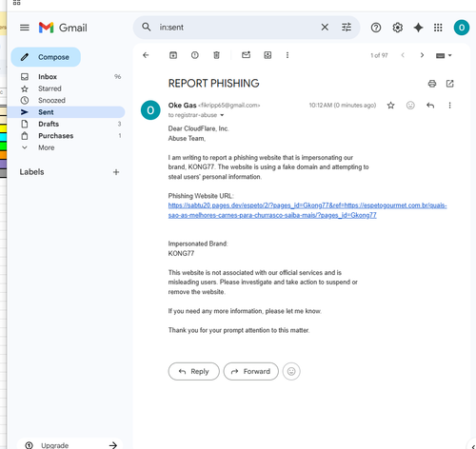Image resolution: width=476 pixels, height=449 pixels.
Task: Open the Purchases folder
Action: [66, 136]
